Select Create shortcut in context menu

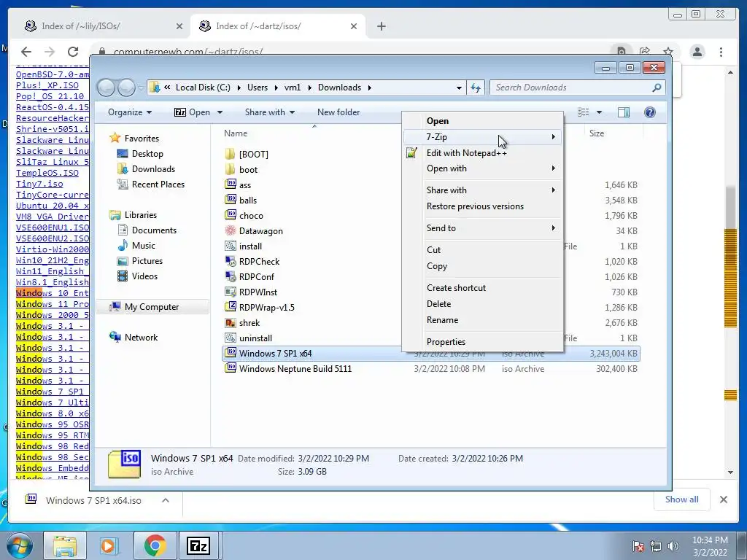[483, 288]
